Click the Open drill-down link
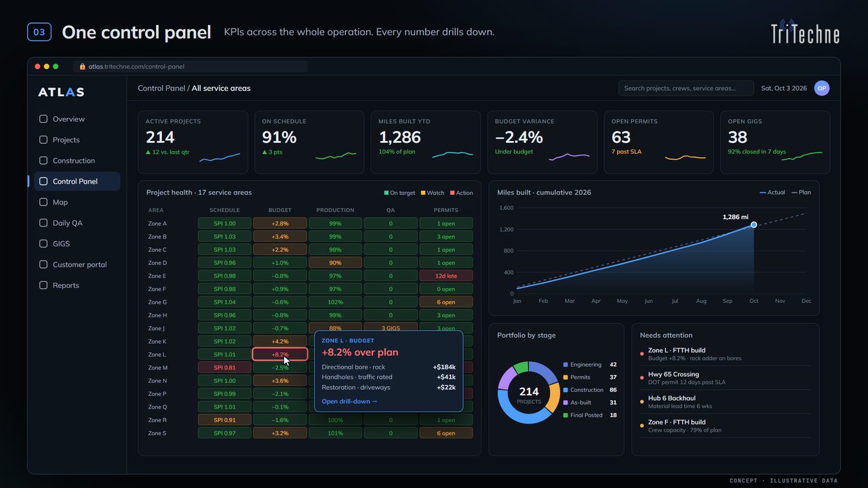This screenshot has height=488, width=868. [x=349, y=401]
